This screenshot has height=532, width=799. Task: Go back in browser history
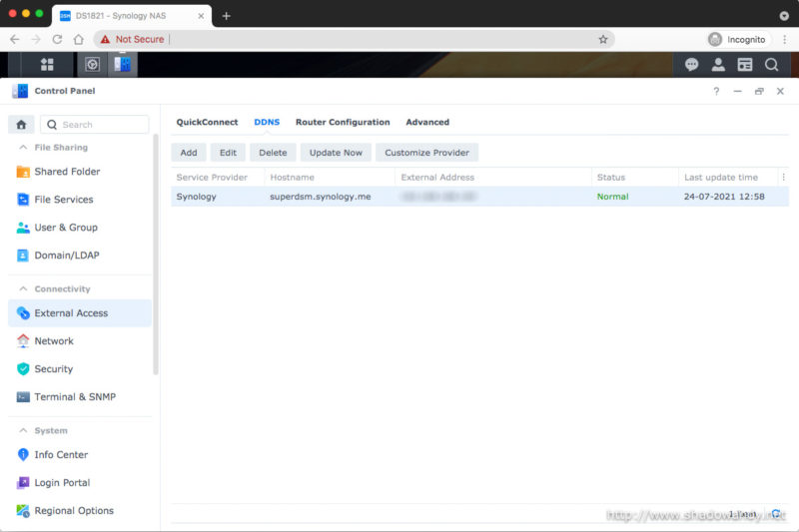(14, 39)
